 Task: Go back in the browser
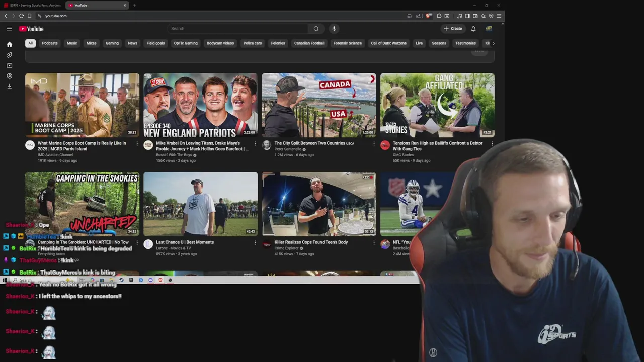pos(6,16)
